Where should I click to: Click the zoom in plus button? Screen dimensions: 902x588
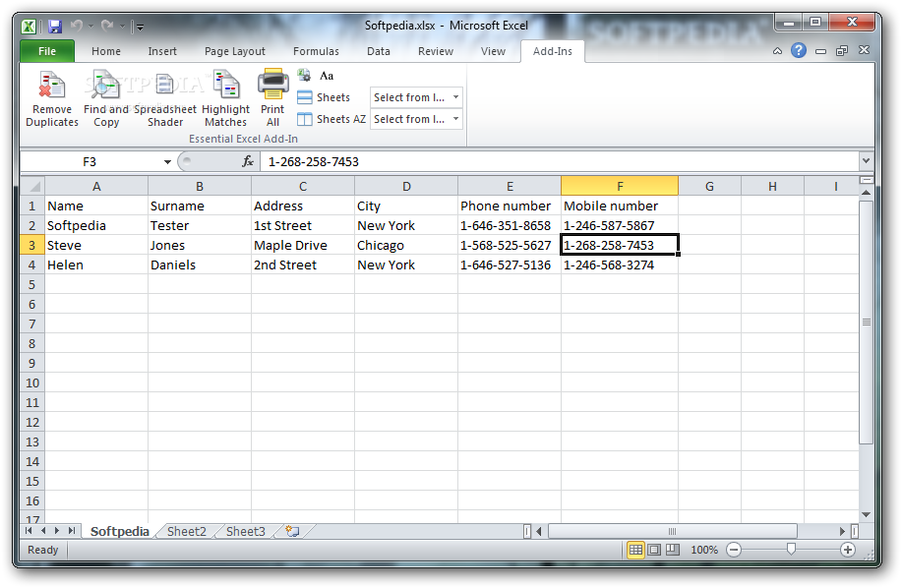pos(847,550)
